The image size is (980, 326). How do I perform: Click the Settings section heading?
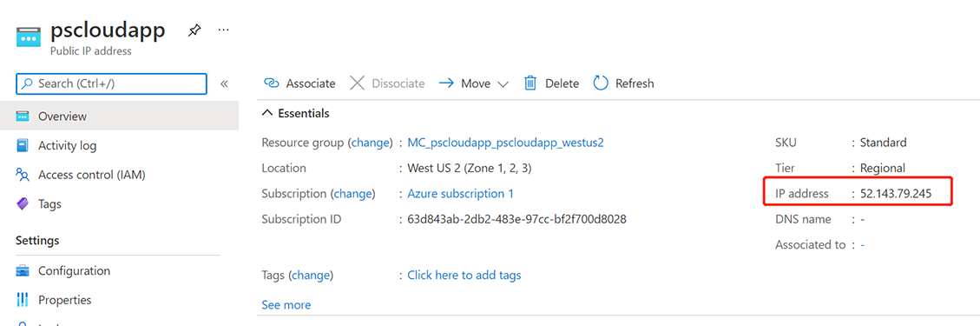(x=37, y=240)
